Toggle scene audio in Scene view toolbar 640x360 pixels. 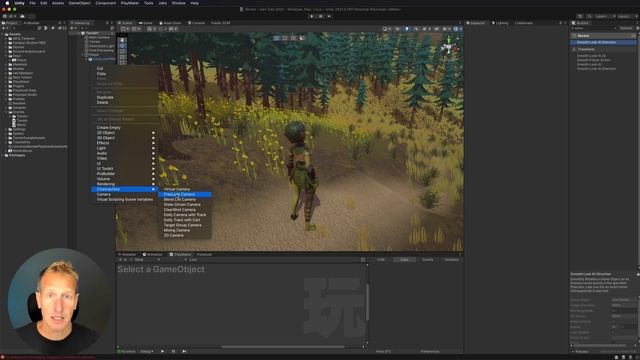[x=416, y=29]
